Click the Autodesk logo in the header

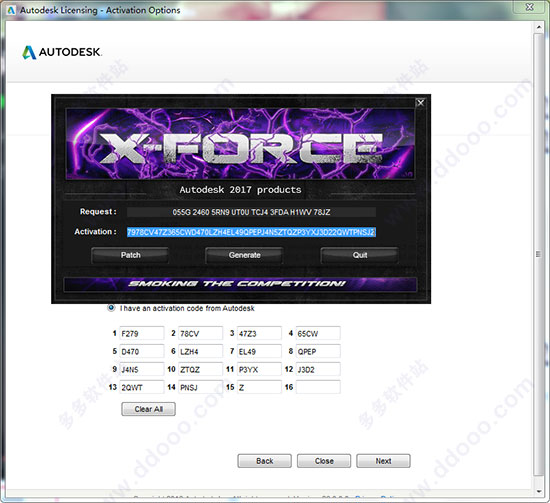click(62, 52)
